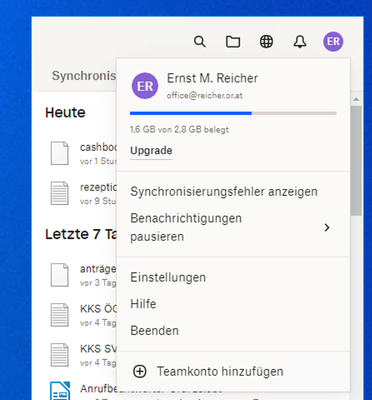Click the office@reicher.or.at email

coord(205,96)
